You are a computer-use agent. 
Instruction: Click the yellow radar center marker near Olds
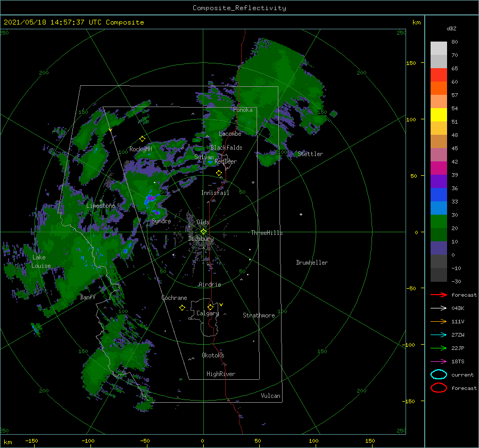tap(203, 232)
